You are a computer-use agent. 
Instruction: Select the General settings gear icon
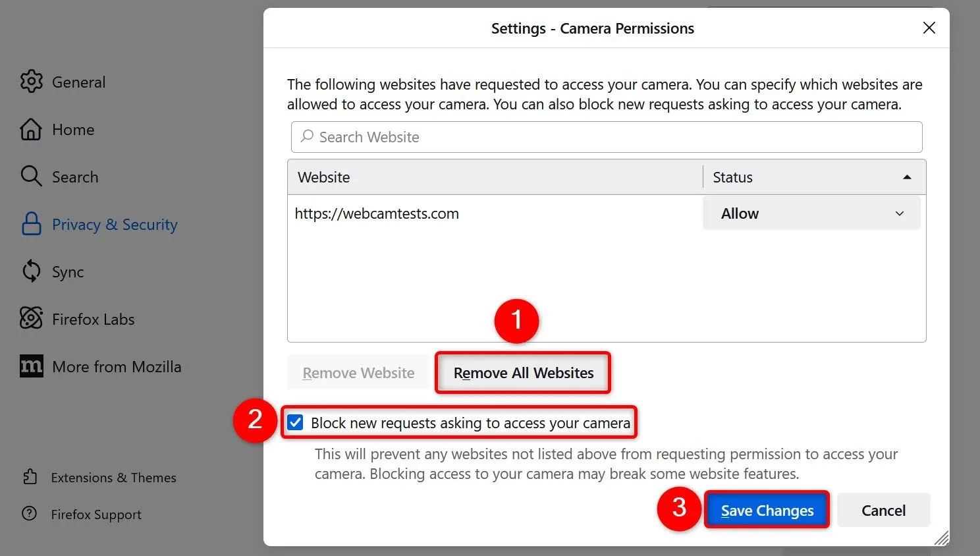[x=31, y=82]
